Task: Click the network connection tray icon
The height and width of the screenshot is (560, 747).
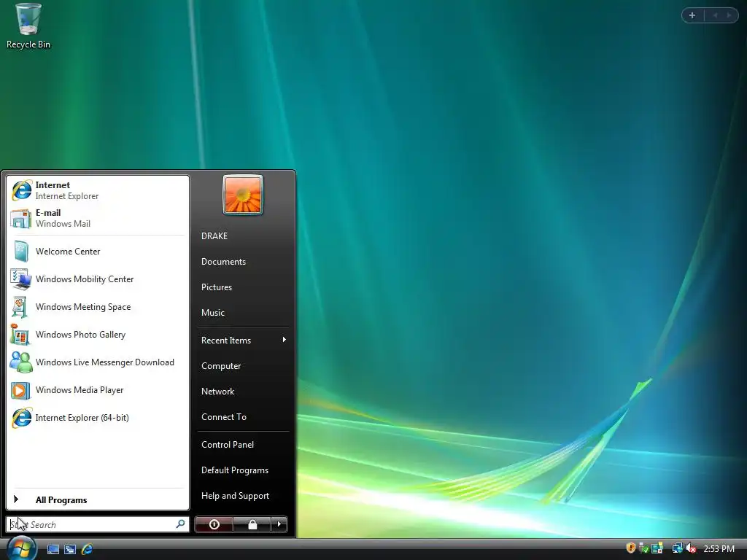Action: click(677, 548)
